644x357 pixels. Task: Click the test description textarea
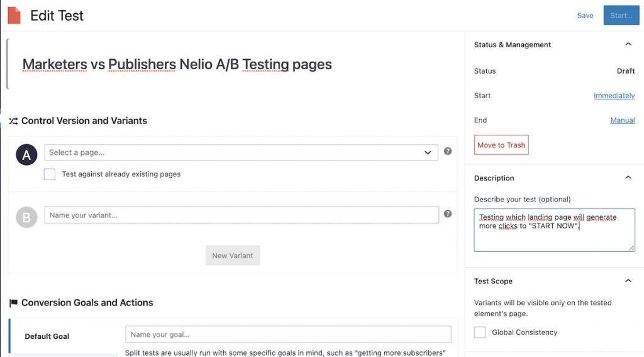tap(555, 230)
